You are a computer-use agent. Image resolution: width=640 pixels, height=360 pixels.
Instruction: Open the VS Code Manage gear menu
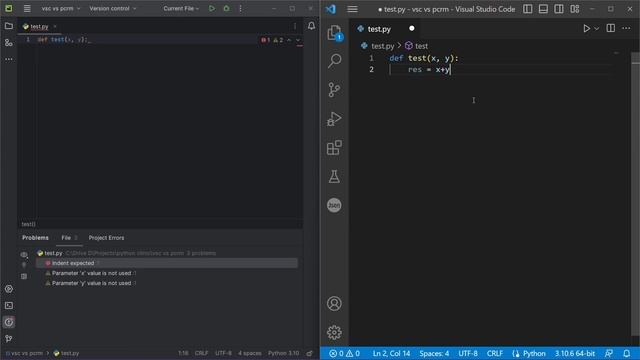(x=334, y=333)
